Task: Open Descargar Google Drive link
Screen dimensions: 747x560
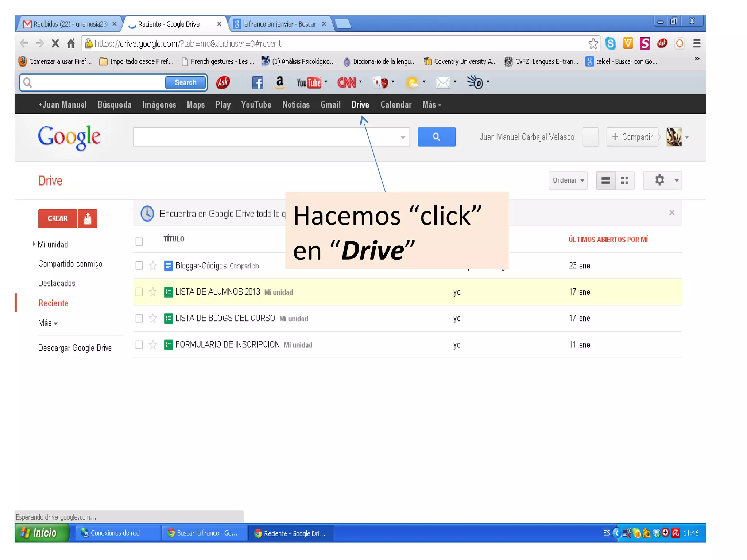Action: [x=75, y=348]
